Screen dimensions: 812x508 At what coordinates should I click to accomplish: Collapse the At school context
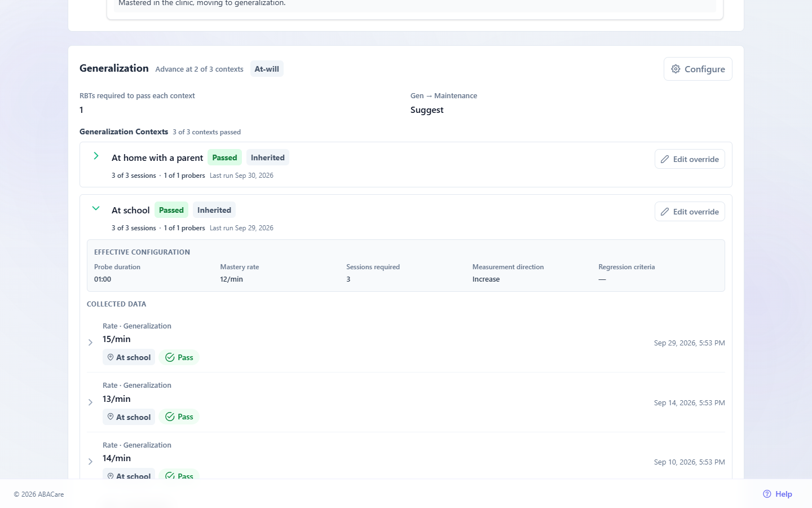coord(96,208)
